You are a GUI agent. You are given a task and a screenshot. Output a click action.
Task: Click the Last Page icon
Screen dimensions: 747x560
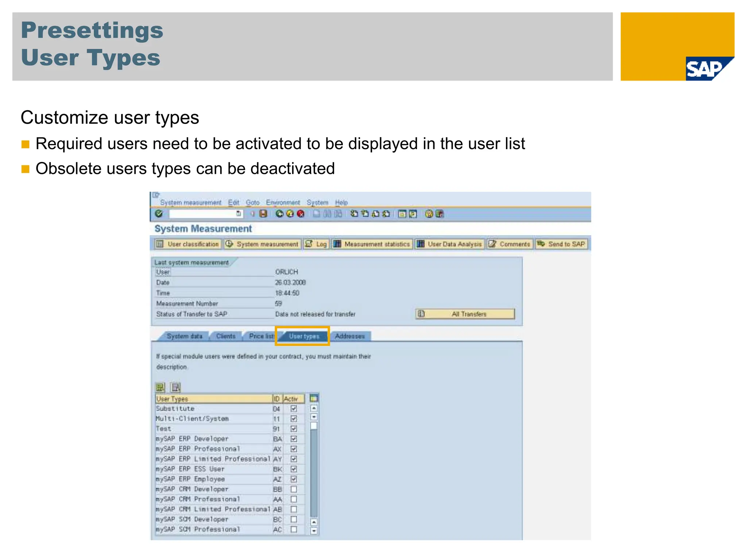tap(386, 214)
